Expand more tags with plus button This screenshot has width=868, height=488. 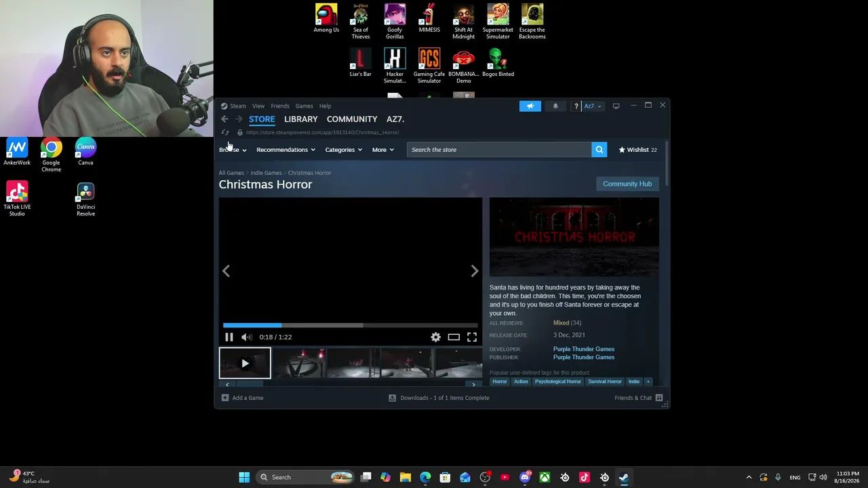[x=648, y=382]
